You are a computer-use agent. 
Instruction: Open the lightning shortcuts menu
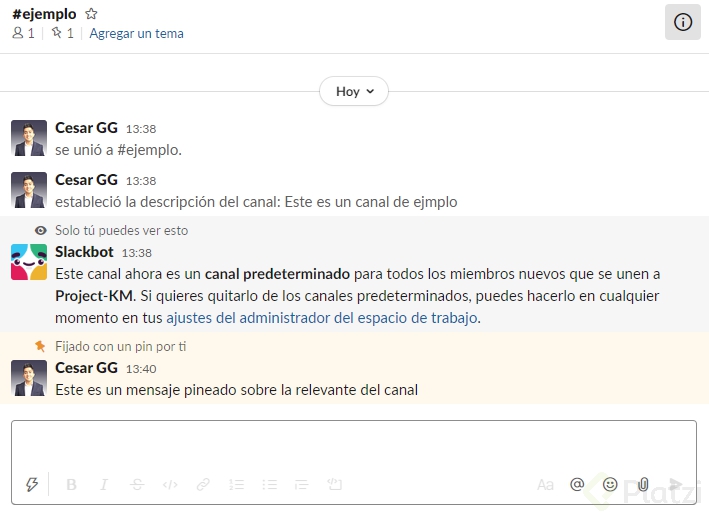[x=32, y=484]
